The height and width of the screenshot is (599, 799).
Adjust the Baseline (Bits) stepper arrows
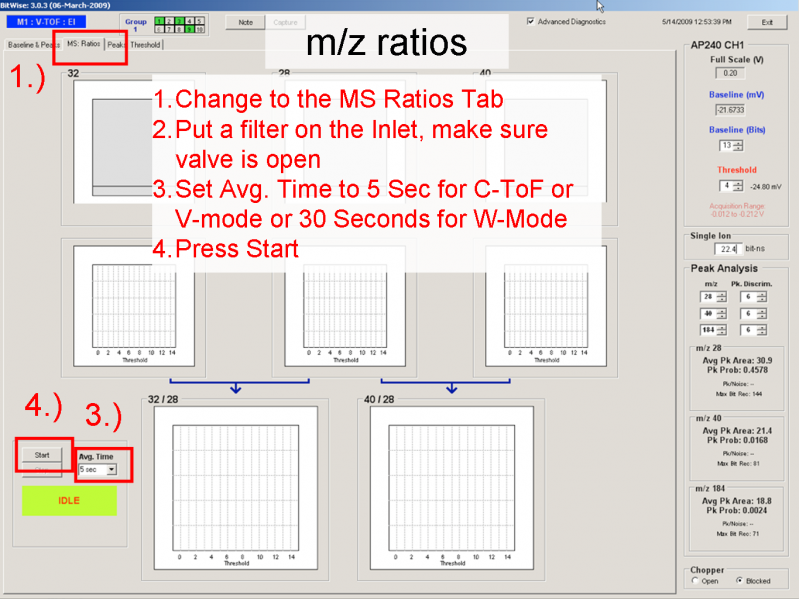coord(737,145)
